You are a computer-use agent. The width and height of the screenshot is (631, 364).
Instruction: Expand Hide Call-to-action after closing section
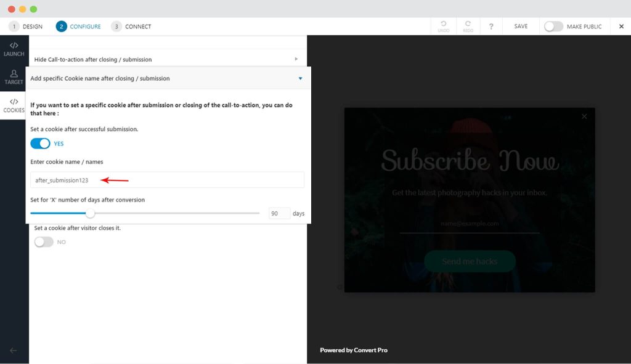(x=166, y=59)
